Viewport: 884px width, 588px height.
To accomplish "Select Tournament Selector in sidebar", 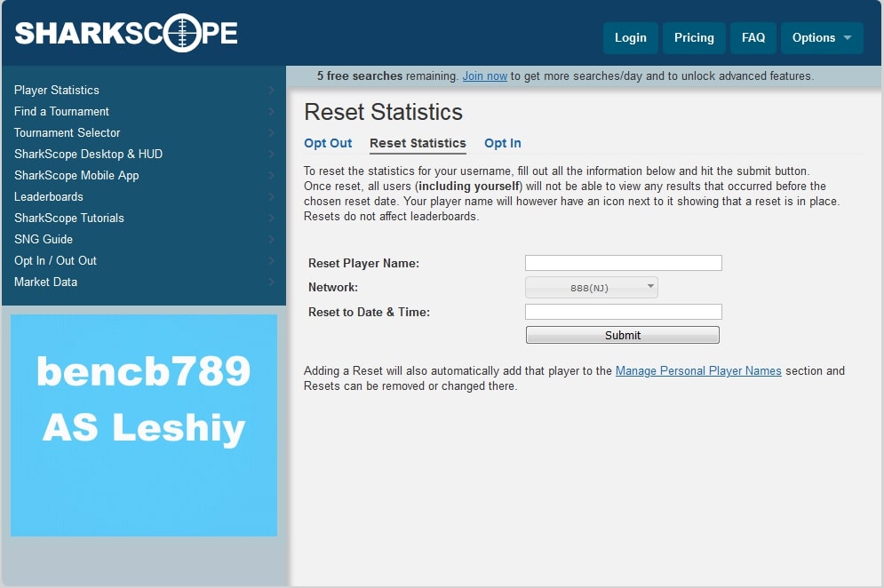I will (144, 133).
